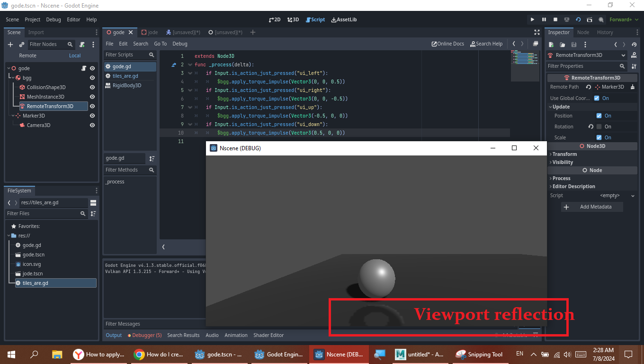The height and width of the screenshot is (364, 644).
Task: Click the float script editor window icon
Action: point(535,44)
